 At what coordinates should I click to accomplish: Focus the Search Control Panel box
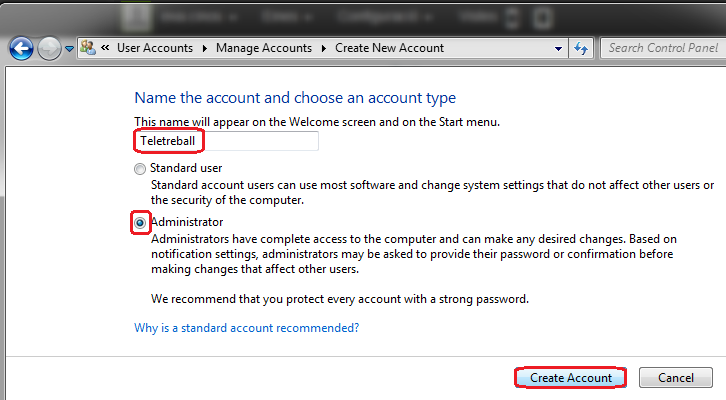point(660,48)
